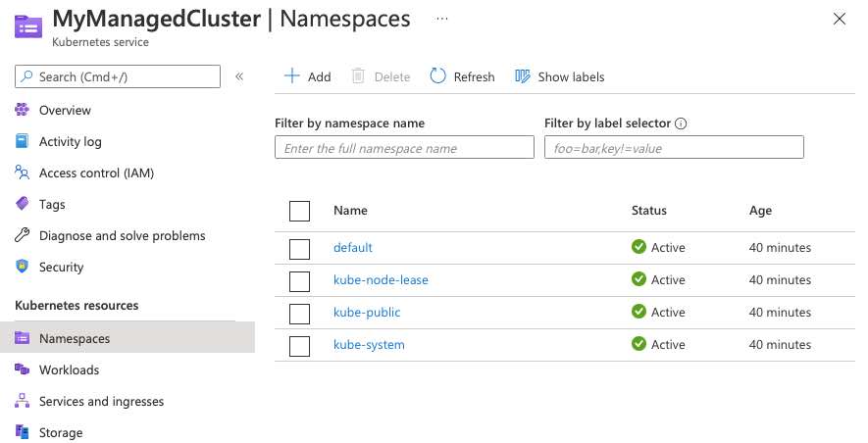Check the kube-node-lease checkbox
This screenshot has height=443, width=868.
[x=299, y=281]
